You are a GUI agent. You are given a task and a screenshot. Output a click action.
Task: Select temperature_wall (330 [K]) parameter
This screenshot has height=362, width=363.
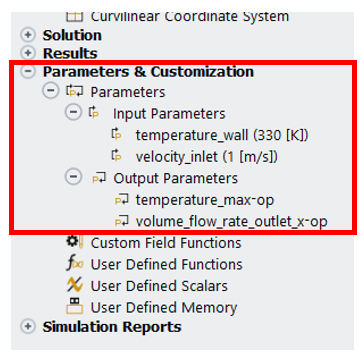(x=222, y=135)
